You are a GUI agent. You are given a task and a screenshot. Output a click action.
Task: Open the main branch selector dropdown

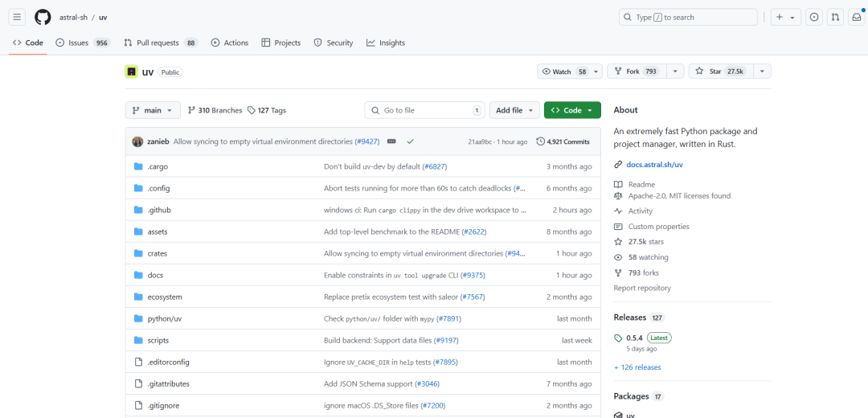pyautogui.click(x=153, y=110)
